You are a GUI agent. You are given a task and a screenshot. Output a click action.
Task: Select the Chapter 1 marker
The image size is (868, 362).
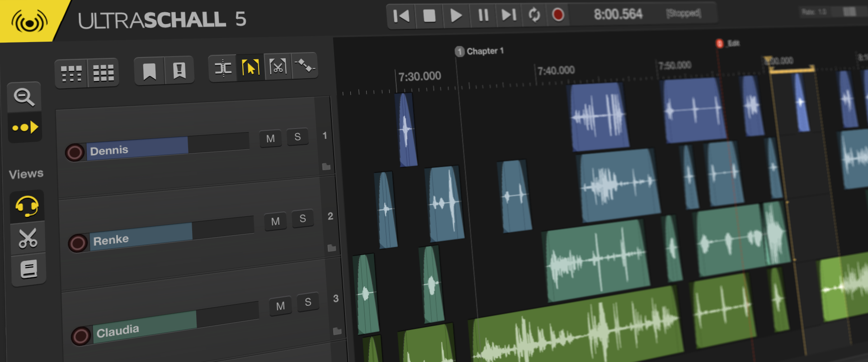pos(479,51)
